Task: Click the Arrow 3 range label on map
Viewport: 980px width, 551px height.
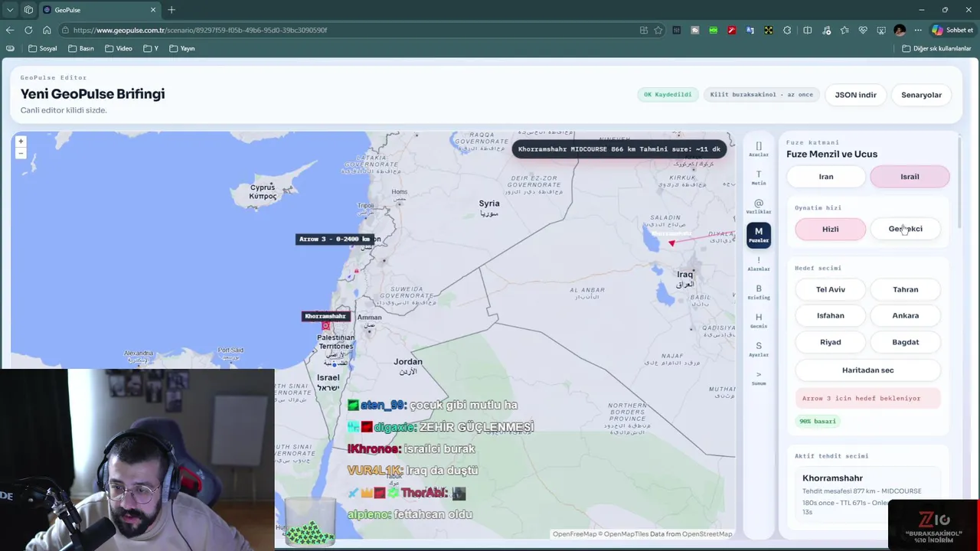Action: (x=335, y=239)
